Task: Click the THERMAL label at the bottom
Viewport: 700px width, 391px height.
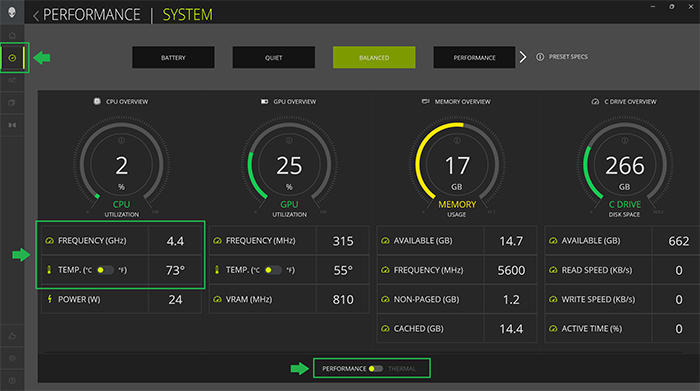Action: coord(402,369)
